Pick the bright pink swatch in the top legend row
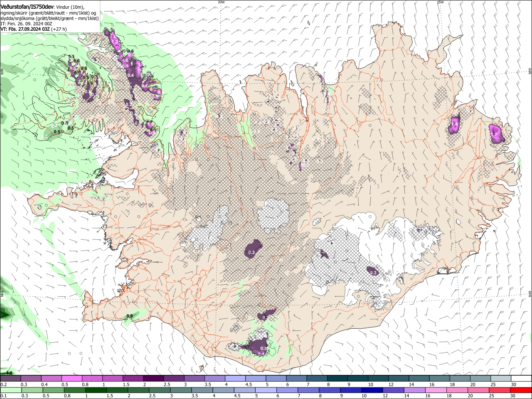The width and height of the screenshot is (532, 399). click(x=72, y=379)
